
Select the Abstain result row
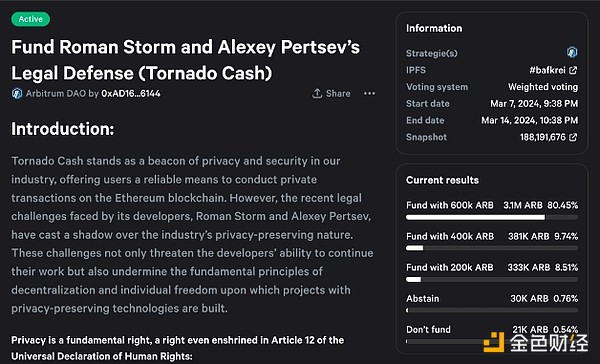492,303
